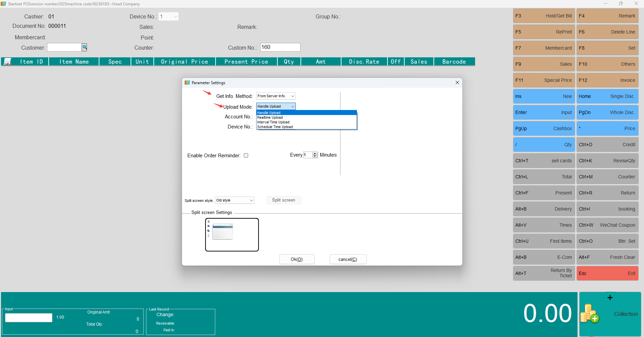The height and width of the screenshot is (337, 644).
Task: Click the Split screen button
Action: click(283, 200)
